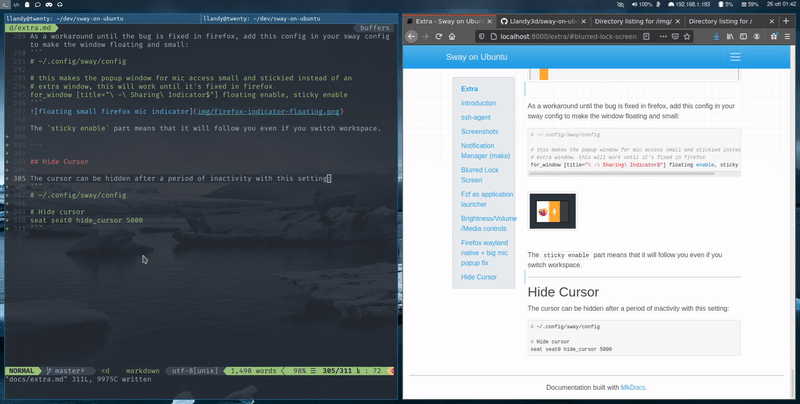This screenshot has width=800, height=404.
Task: Open the Firefox account icon
Action: [x=757, y=37]
